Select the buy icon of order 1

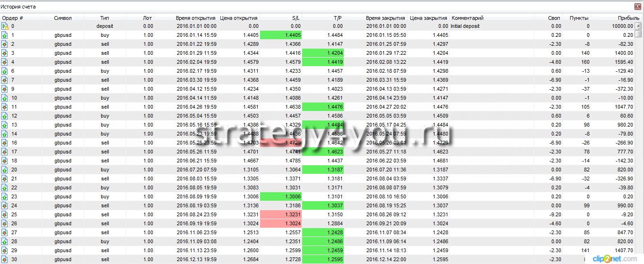(5, 35)
